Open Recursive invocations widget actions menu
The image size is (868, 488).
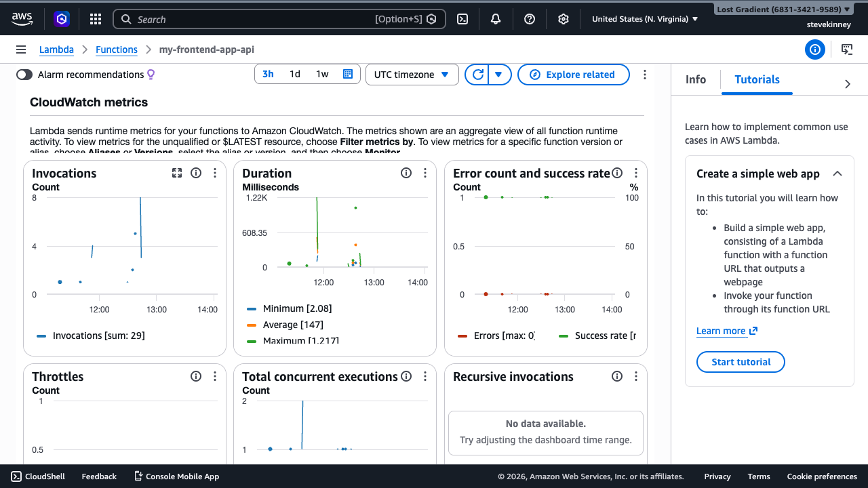636,376
